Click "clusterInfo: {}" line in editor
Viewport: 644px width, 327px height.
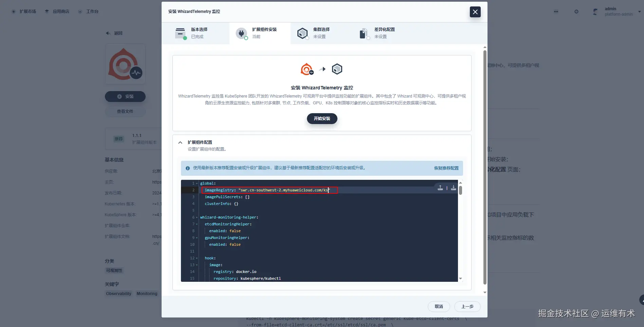[x=221, y=204]
